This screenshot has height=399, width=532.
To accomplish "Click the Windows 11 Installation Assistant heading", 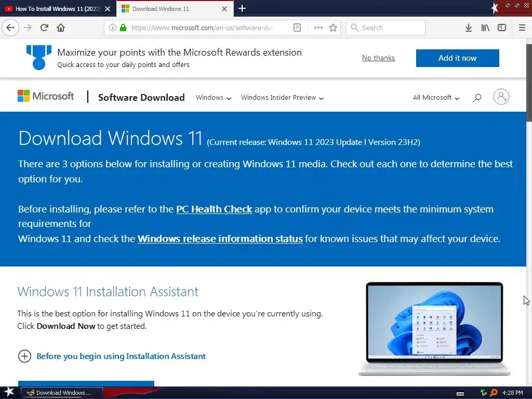I will [x=108, y=292].
